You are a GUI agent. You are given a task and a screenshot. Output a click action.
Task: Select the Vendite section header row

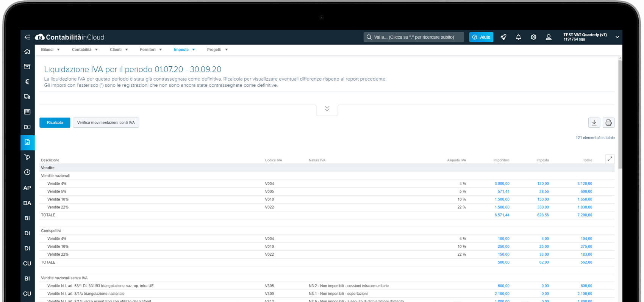(327, 168)
